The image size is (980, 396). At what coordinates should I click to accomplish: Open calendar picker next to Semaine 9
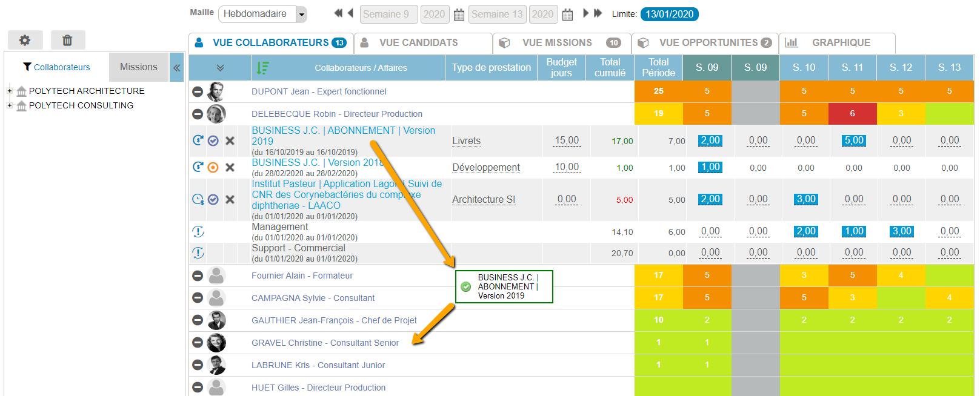click(459, 15)
